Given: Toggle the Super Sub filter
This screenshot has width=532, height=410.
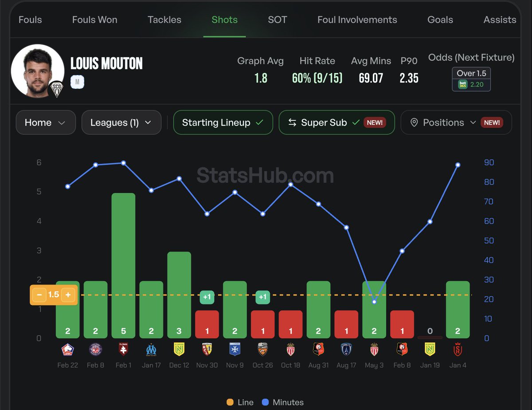Looking at the screenshot, I should click(336, 122).
